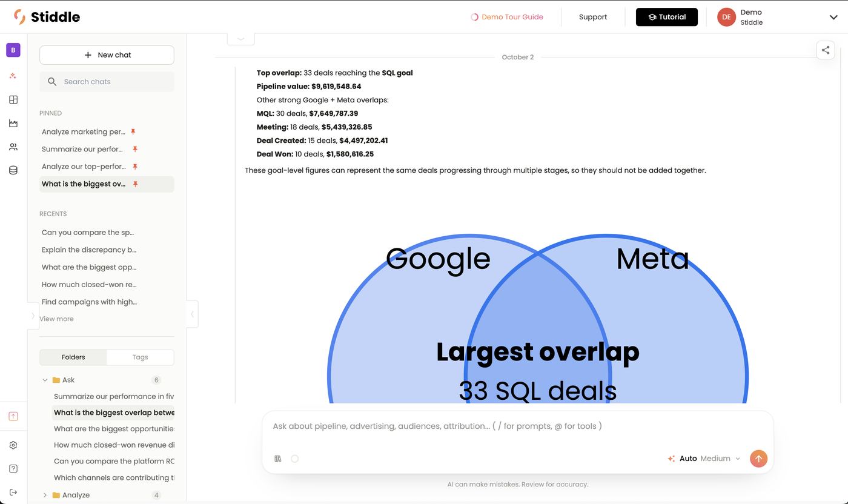The image size is (848, 504).
Task: Click the prompt library books icon
Action: coord(278,459)
